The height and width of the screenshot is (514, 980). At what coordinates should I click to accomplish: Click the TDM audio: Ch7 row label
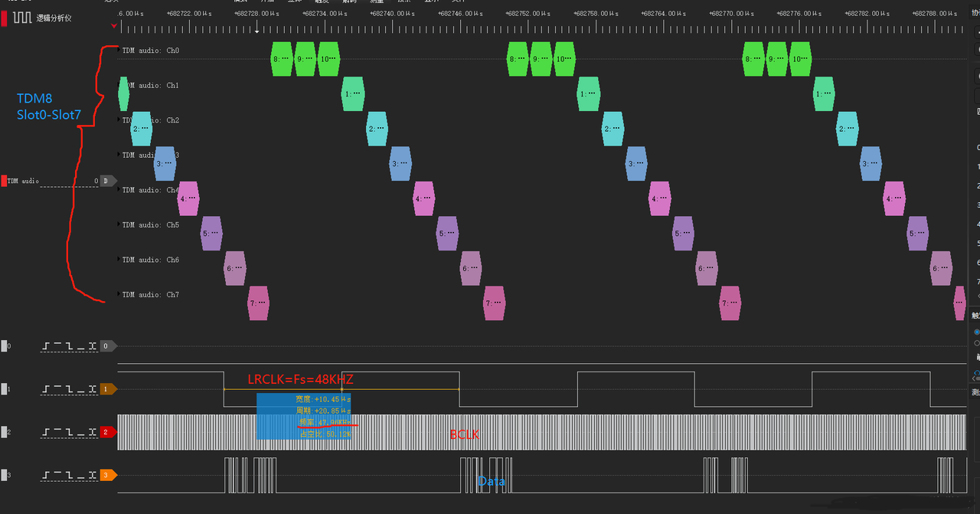pos(151,294)
